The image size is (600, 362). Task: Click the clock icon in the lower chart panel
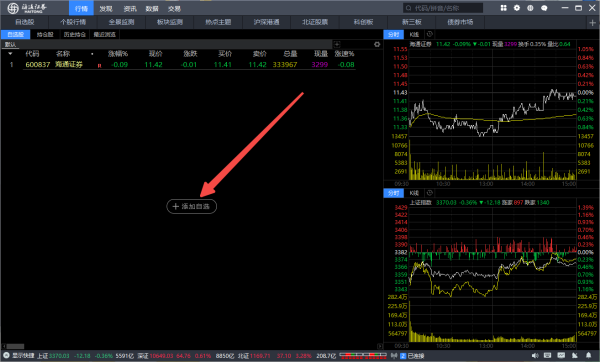coord(430,193)
